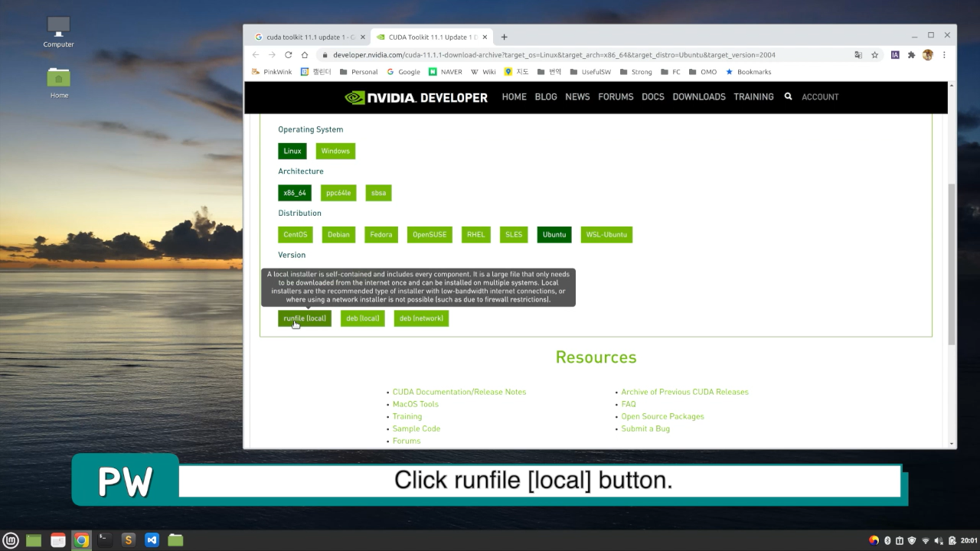Open NEWS in the NVIDIA nav bar
This screenshot has height=551, width=980.
pos(577,96)
